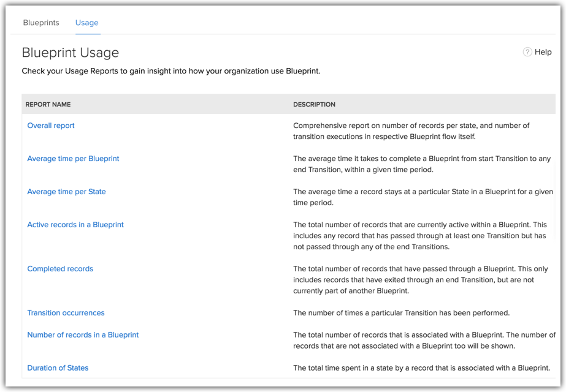Click the Overall report description text
Screen dimensions: 566x392
pyautogui.click(x=411, y=131)
